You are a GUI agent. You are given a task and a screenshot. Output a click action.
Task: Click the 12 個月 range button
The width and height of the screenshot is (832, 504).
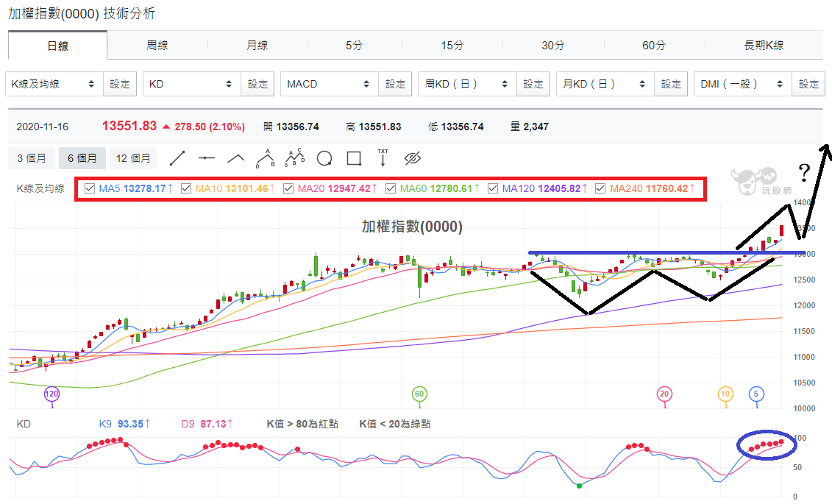(133, 158)
